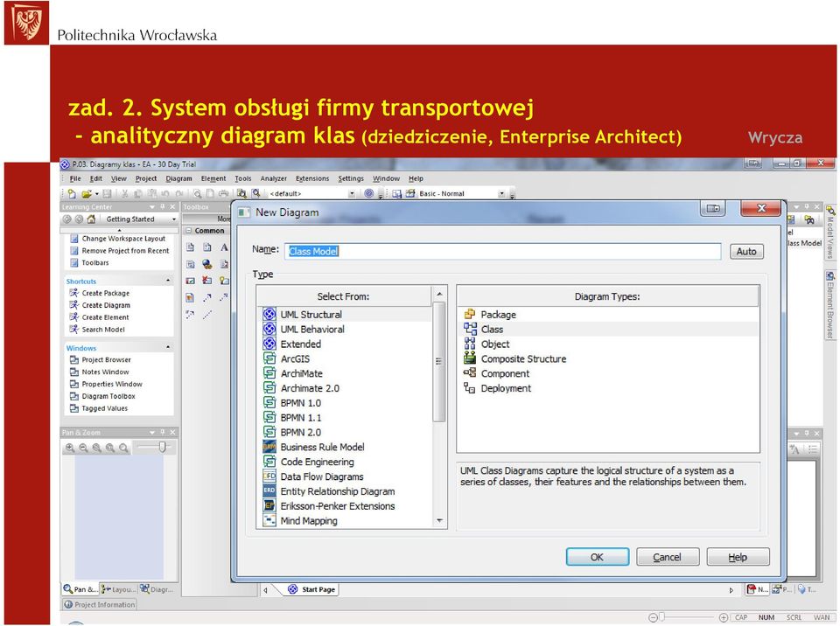
Task: Click the Help button in dialog
Action: 738,557
